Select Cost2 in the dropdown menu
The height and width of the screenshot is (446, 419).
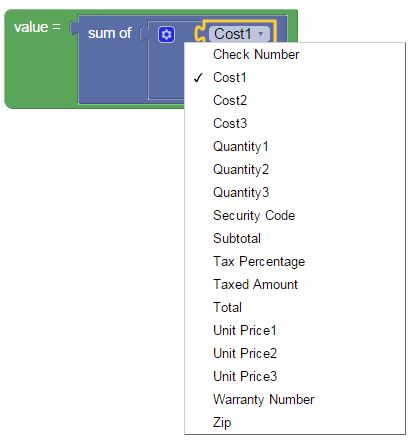point(295,100)
